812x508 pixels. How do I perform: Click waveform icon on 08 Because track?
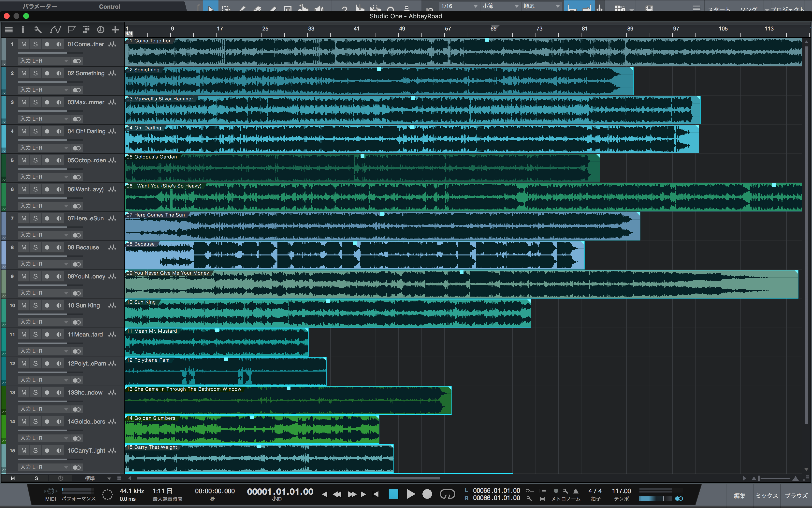tap(112, 248)
